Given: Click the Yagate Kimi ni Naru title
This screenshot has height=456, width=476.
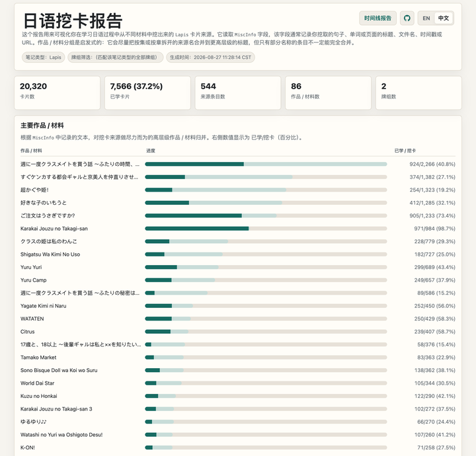Looking at the screenshot, I should [x=44, y=306].
